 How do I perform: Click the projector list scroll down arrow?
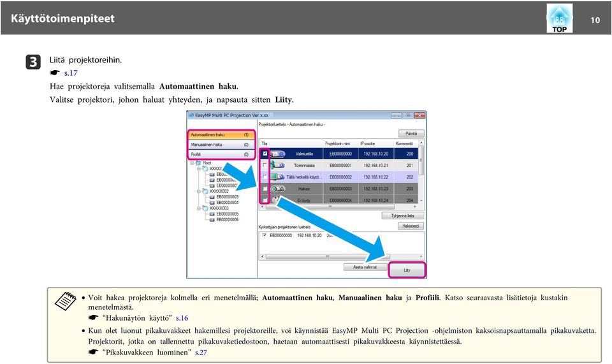coord(421,201)
